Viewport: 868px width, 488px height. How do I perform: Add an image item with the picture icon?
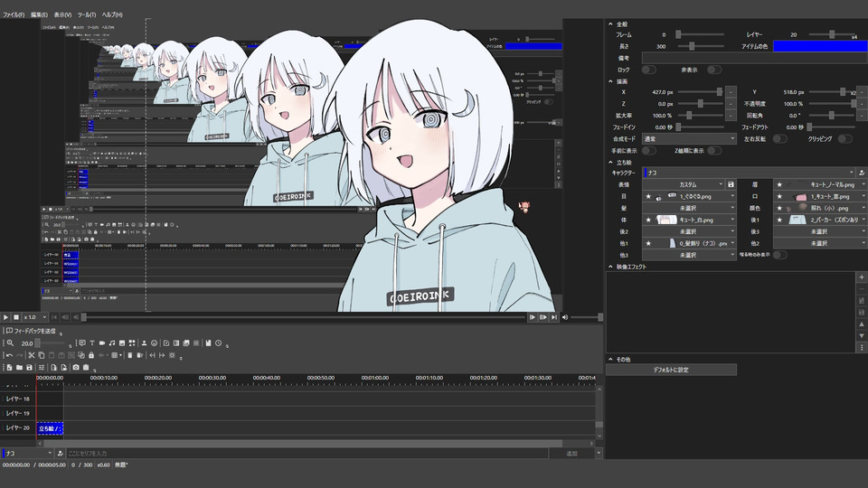click(122, 343)
